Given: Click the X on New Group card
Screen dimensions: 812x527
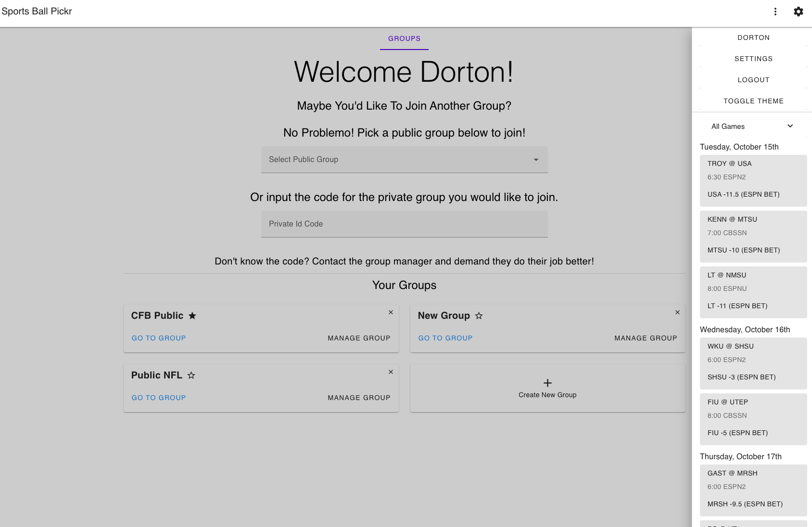Looking at the screenshot, I should [x=677, y=313].
